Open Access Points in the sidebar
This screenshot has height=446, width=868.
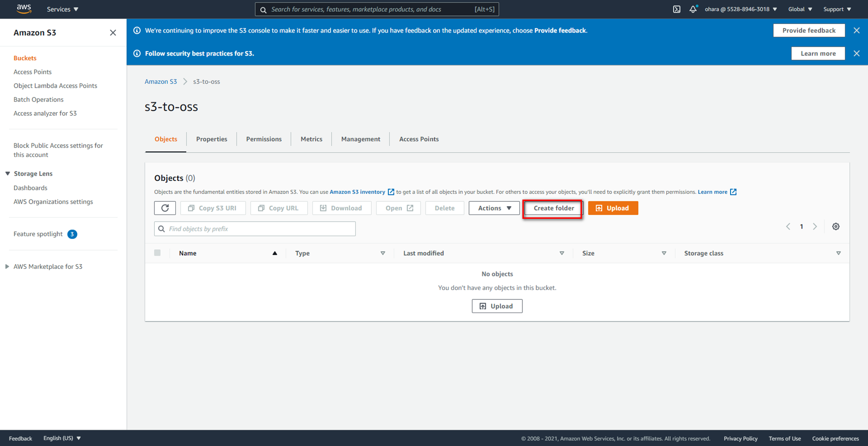[x=32, y=72]
